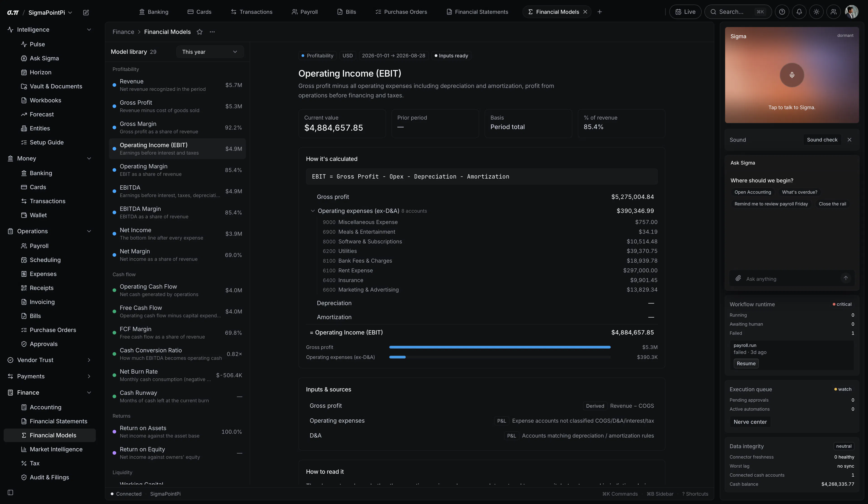Expand the Payments section
The image size is (868, 504).
coord(89,376)
